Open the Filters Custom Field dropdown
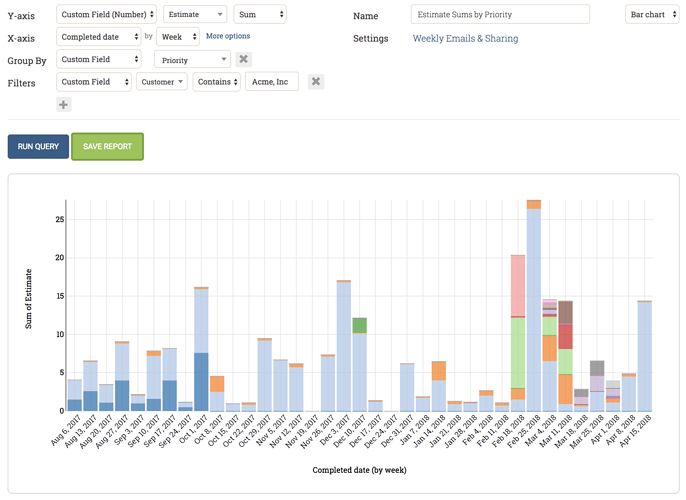The image size is (686, 500). click(94, 81)
